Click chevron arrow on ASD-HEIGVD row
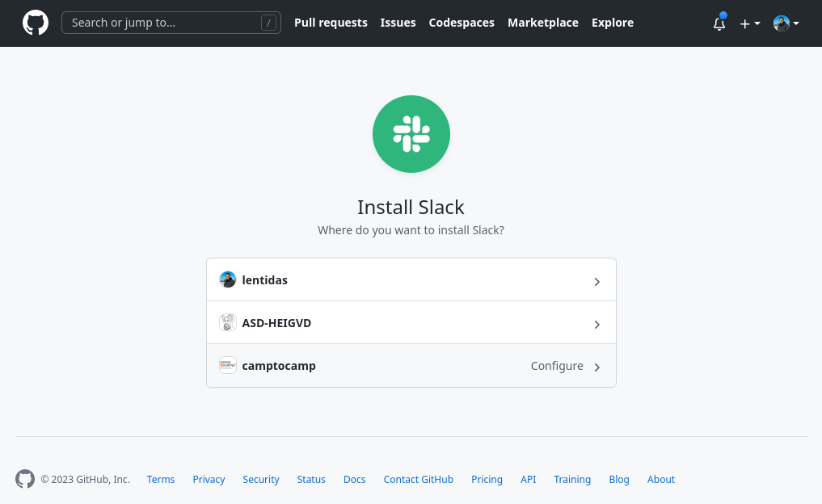 596,325
